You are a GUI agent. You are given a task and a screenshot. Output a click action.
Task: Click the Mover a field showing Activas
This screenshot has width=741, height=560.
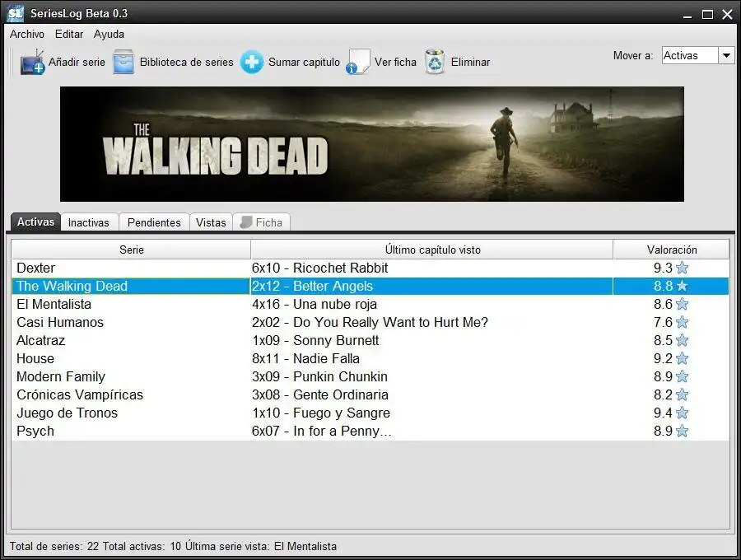point(690,55)
